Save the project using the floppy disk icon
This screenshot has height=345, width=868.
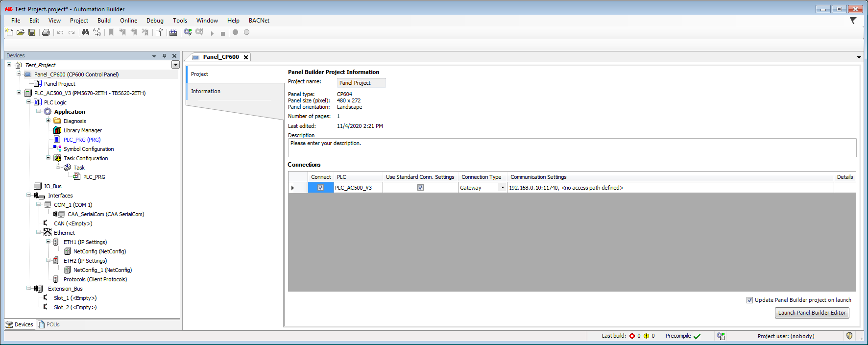[x=32, y=32]
